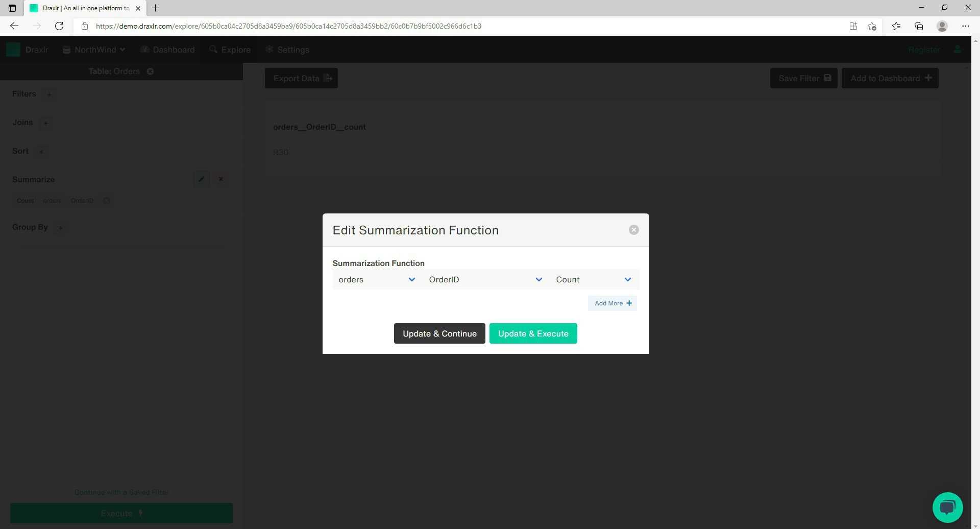Open browser Collections icon

click(919, 26)
